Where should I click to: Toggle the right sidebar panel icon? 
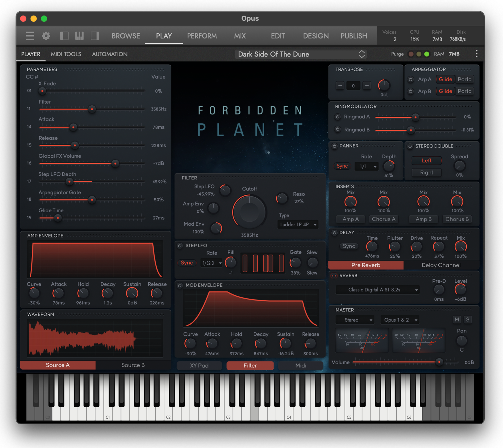click(x=95, y=36)
